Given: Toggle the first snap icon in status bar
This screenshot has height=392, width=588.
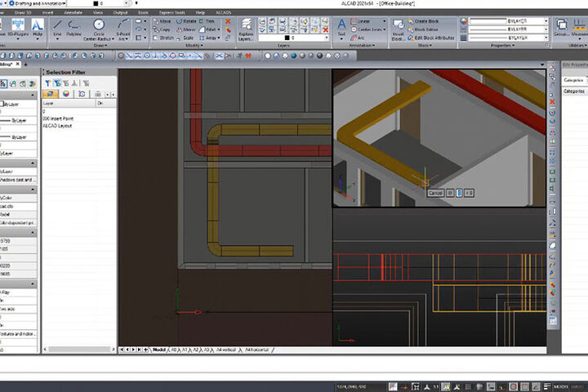Looking at the screenshot, I should click(393, 387).
